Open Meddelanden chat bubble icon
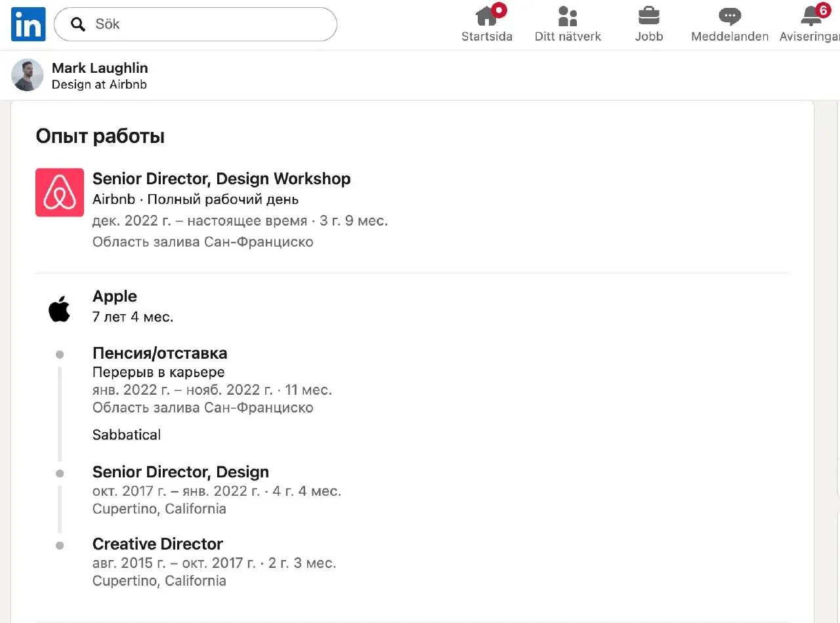 [730, 16]
